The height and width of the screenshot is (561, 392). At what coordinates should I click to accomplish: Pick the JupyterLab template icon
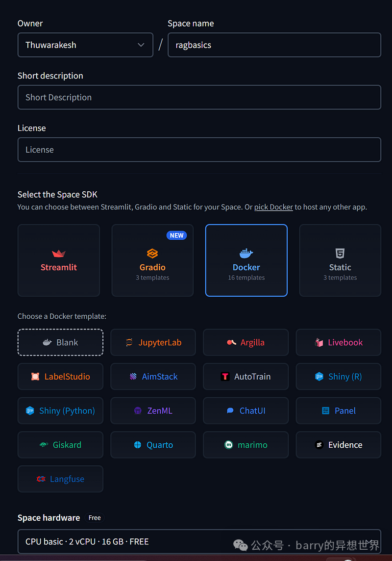(x=129, y=343)
